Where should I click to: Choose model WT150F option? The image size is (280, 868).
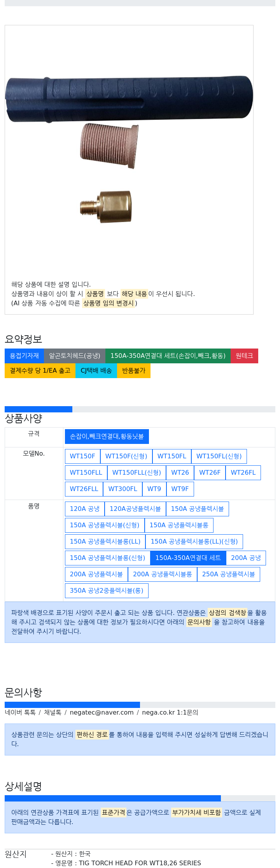pos(82,456)
